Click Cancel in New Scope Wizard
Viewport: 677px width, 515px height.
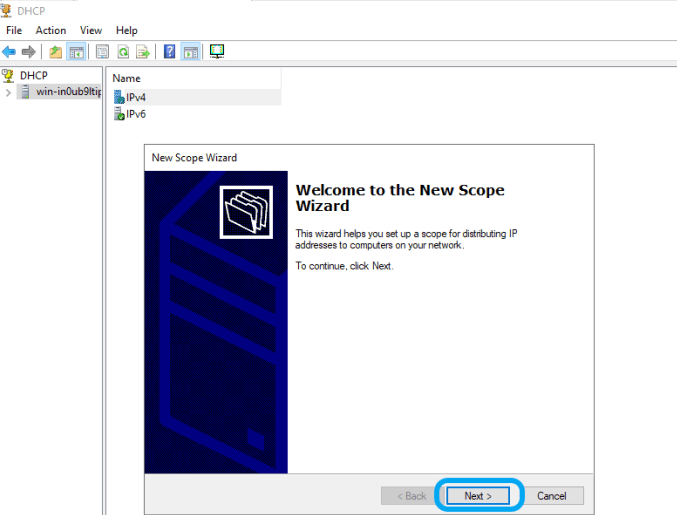point(551,496)
